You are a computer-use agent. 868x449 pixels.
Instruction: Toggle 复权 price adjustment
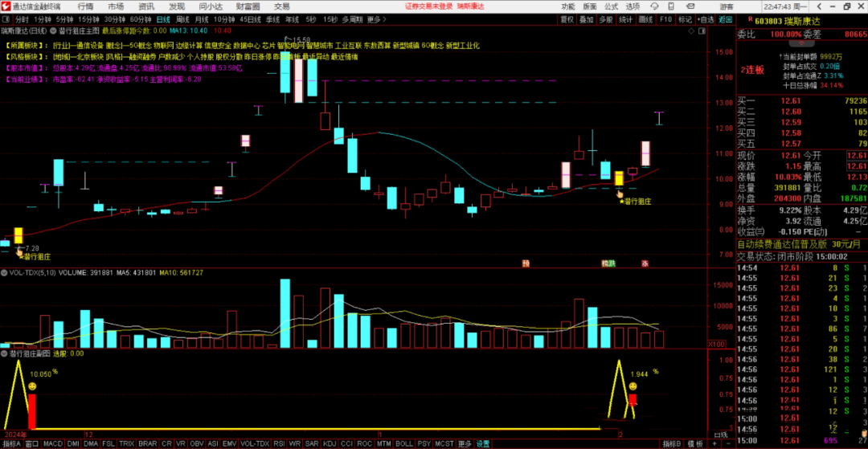click(567, 18)
